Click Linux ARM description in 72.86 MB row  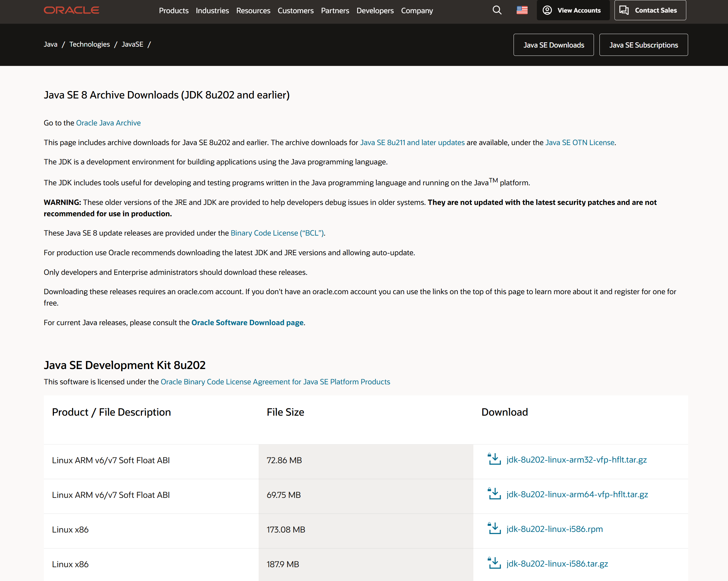point(111,460)
